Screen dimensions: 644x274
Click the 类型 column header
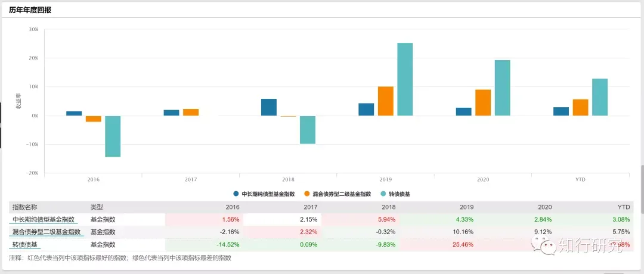click(x=97, y=207)
